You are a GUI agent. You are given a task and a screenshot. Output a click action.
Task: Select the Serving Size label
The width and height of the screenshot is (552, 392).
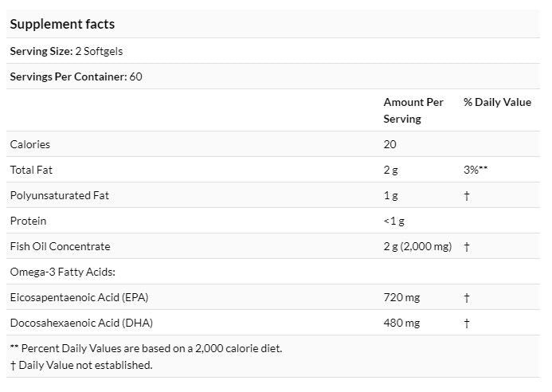point(41,51)
